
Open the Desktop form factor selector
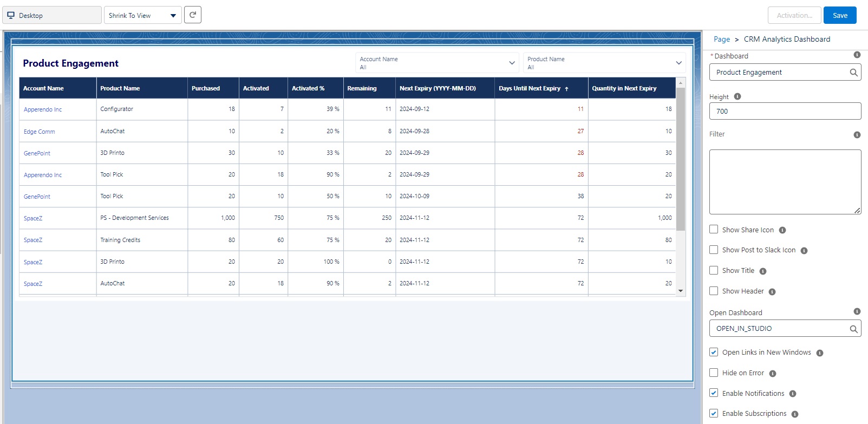click(x=52, y=15)
